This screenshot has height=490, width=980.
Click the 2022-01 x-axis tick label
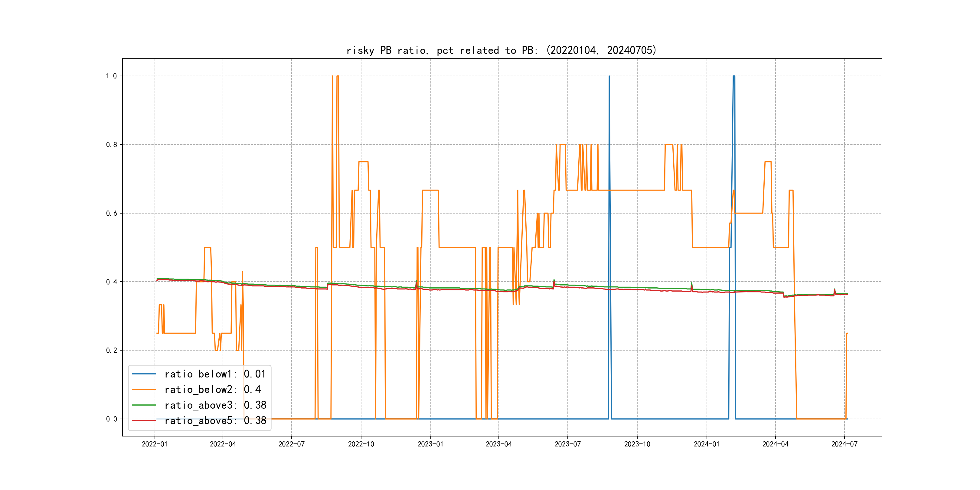(x=155, y=444)
